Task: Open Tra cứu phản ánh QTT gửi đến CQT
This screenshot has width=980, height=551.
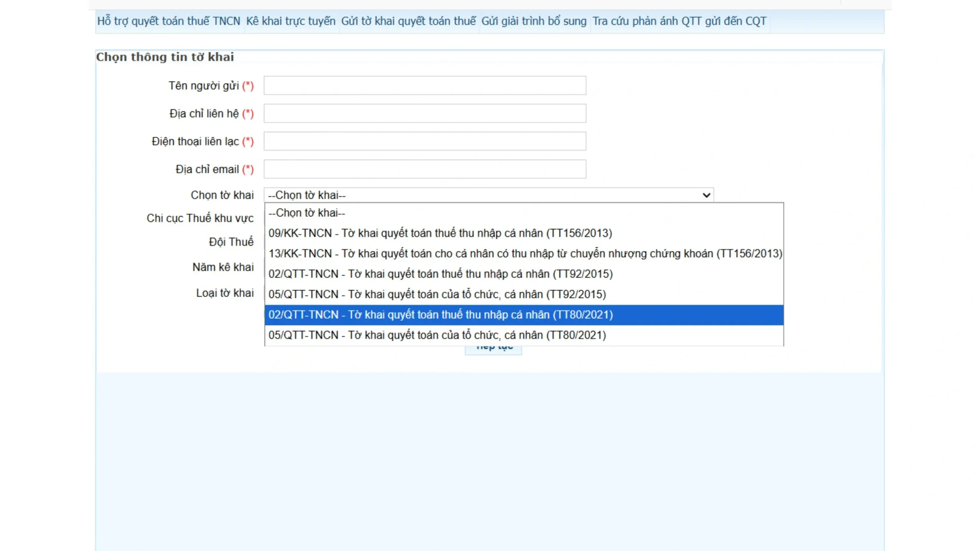Action: pyautogui.click(x=679, y=21)
